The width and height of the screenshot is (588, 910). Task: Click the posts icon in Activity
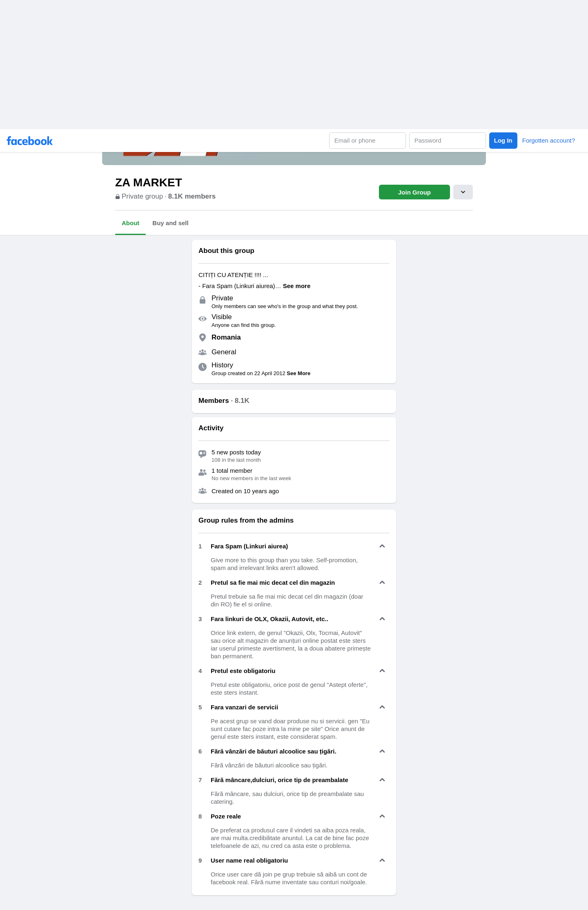[203, 454]
